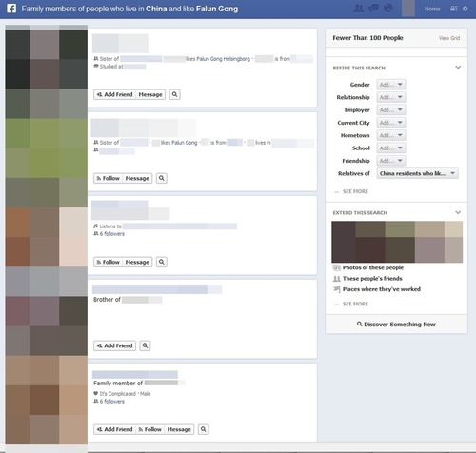Open the School Add dropdown

pos(391,148)
